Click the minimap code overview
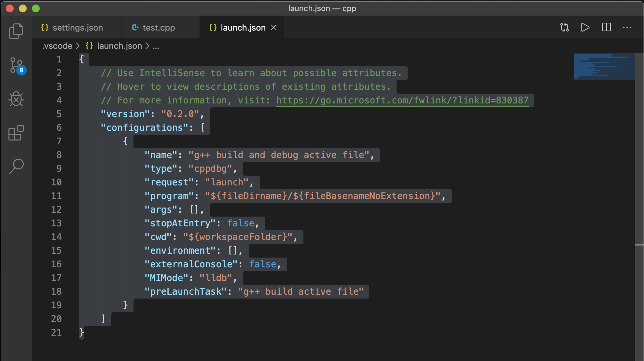This screenshot has width=644, height=361. click(604, 66)
